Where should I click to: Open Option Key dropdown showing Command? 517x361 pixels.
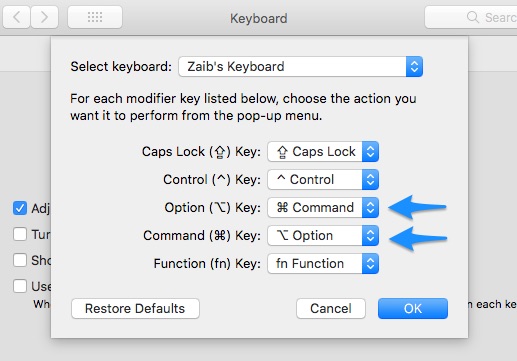pyautogui.click(x=323, y=208)
